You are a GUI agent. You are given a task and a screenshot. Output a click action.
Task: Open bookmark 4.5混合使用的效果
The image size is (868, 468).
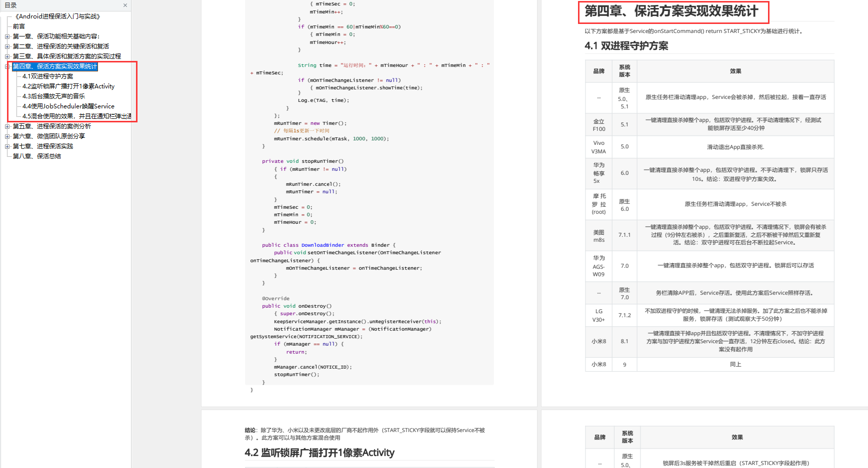pyautogui.click(x=77, y=116)
